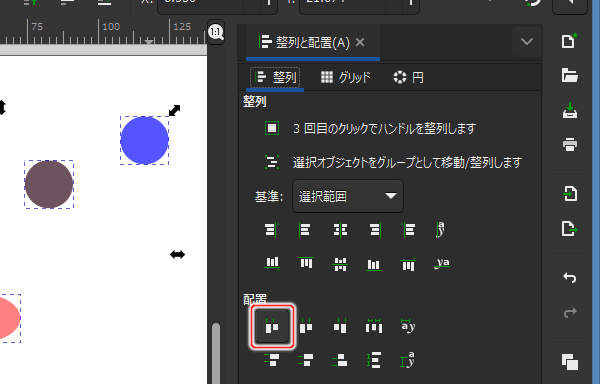Click the align left edges icon
The height and width of the screenshot is (384, 600).
(x=305, y=229)
